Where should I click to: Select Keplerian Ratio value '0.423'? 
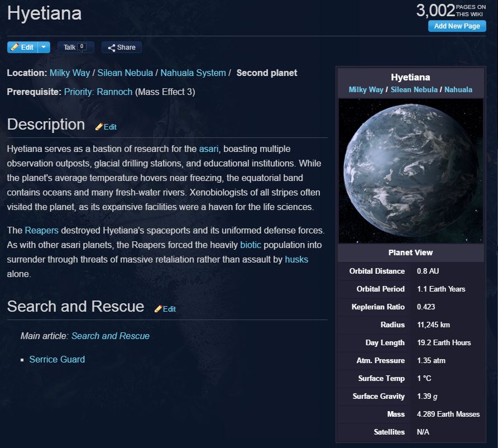[426, 307]
